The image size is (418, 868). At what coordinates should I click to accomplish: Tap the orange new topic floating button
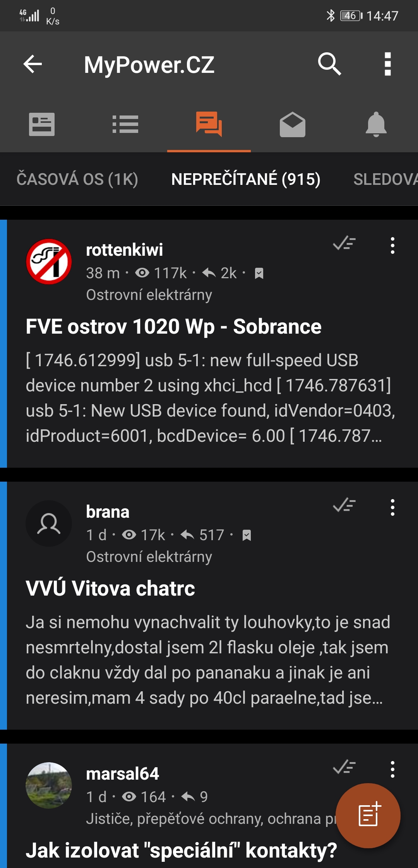(x=368, y=815)
